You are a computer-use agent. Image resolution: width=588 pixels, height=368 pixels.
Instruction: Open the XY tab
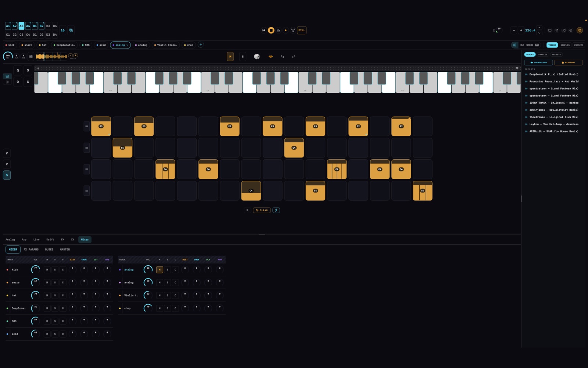tap(72, 240)
